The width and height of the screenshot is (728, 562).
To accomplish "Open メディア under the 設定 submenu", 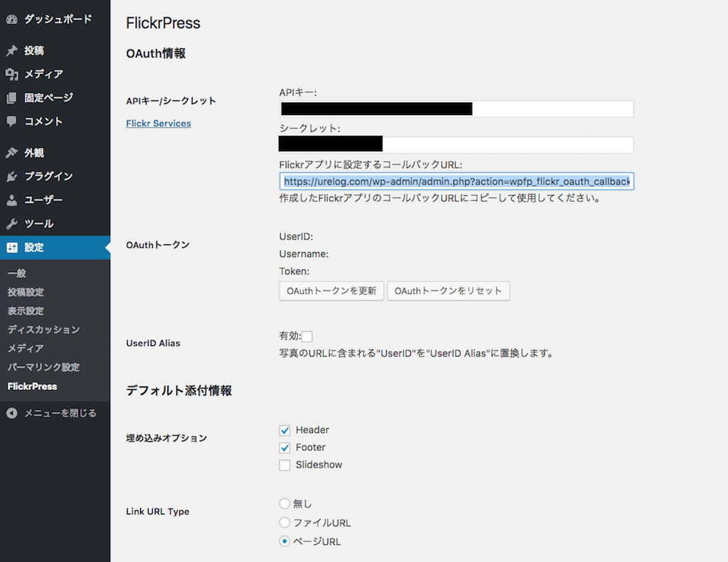I will (x=26, y=348).
